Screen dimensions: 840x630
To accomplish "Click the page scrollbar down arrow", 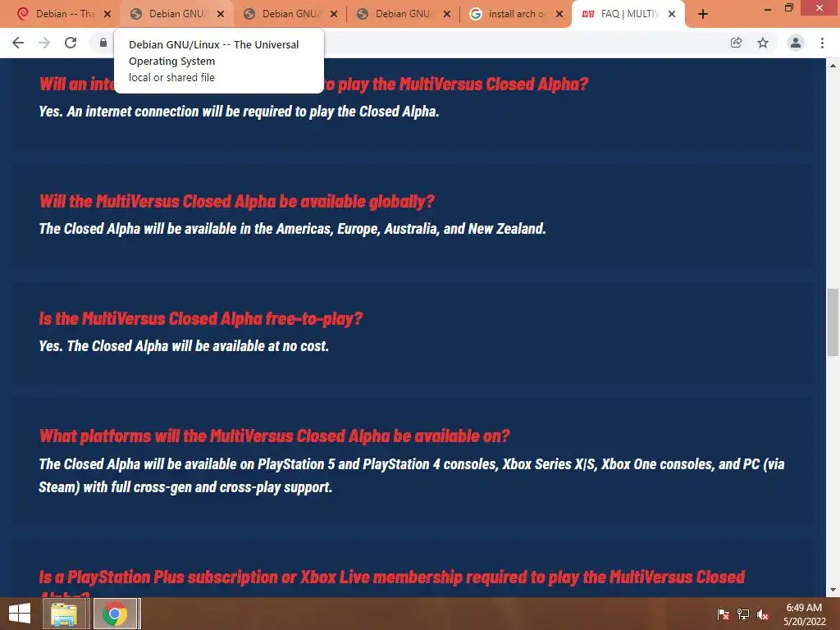I will (x=833, y=590).
